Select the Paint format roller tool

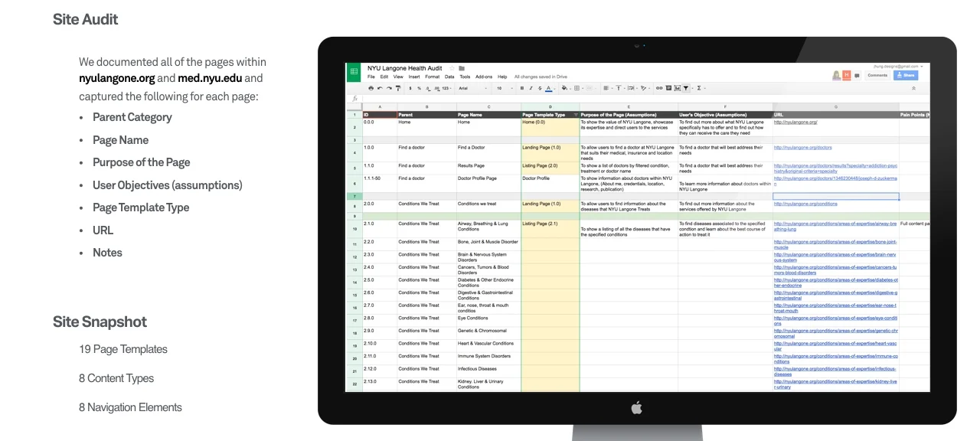(x=398, y=88)
